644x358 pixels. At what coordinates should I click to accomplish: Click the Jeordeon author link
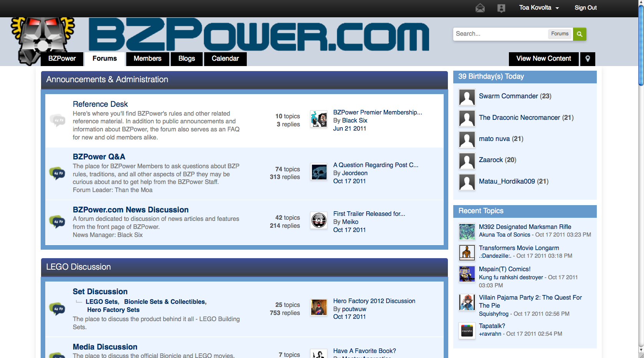(355, 173)
